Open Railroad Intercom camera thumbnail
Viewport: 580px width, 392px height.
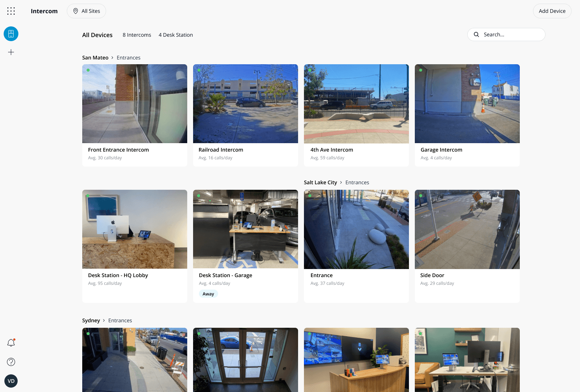pos(246,104)
